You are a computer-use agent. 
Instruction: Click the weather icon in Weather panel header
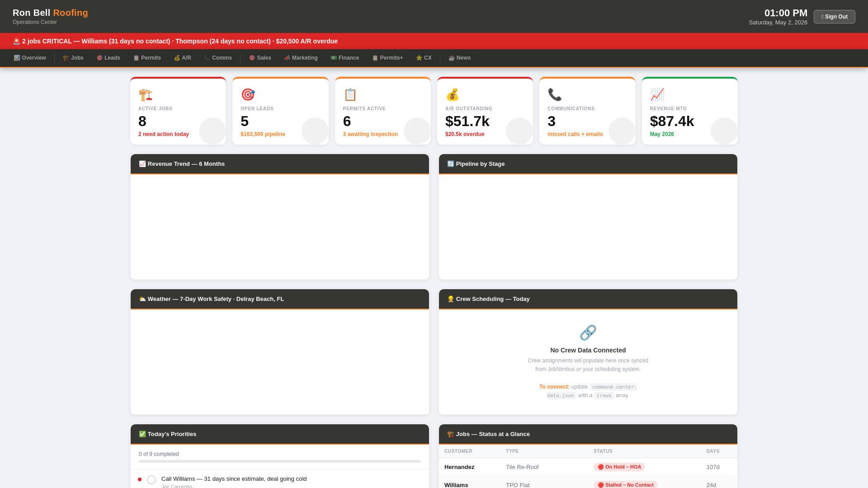(142, 299)
